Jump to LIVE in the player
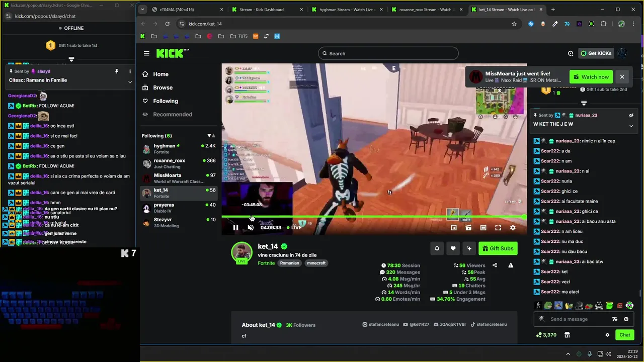Image resolution: width=644 pixels, height=362 pixels. coord(294,228)
